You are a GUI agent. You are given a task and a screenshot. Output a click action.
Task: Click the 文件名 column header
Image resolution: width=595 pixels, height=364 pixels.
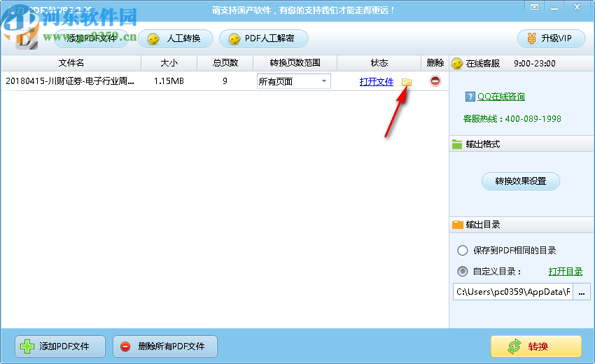coord(71,63)
